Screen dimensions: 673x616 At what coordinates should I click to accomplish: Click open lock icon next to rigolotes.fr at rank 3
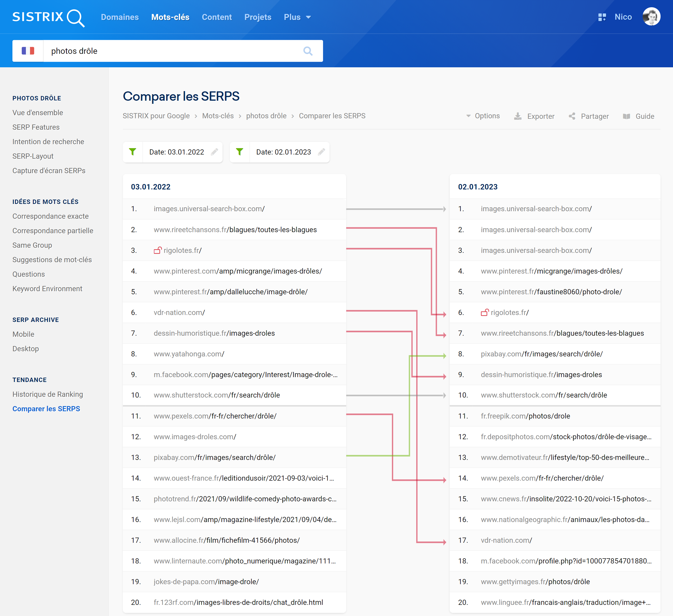click(158, 250)
